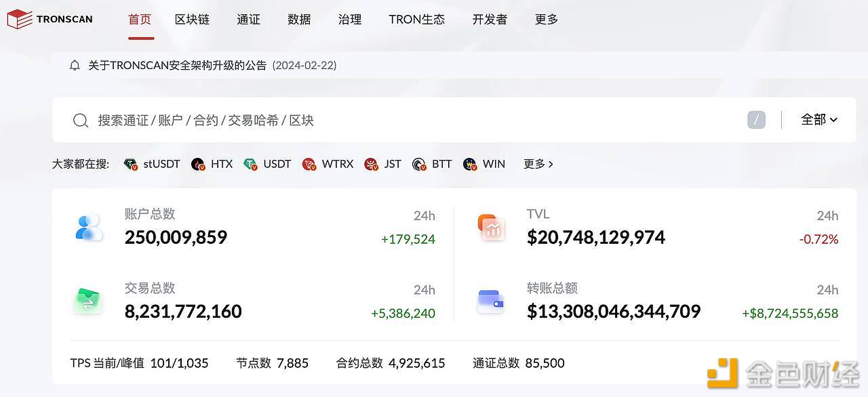The height and width of the screenshot is (397, 868).
Task: Click the 账户总数 accounts icon
Action: 88,227
